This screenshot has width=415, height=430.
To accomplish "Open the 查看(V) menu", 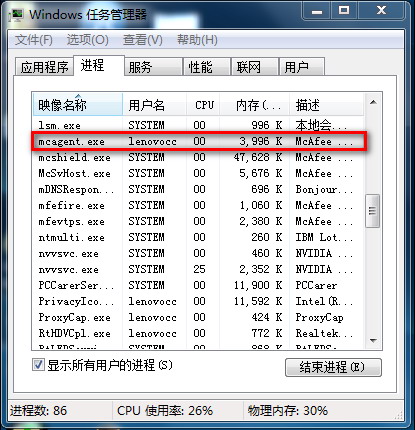I will point(143,40).
